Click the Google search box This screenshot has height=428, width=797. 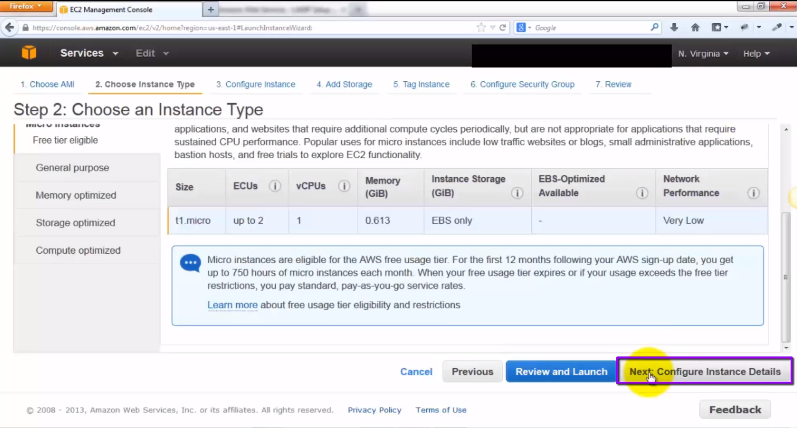588,27
